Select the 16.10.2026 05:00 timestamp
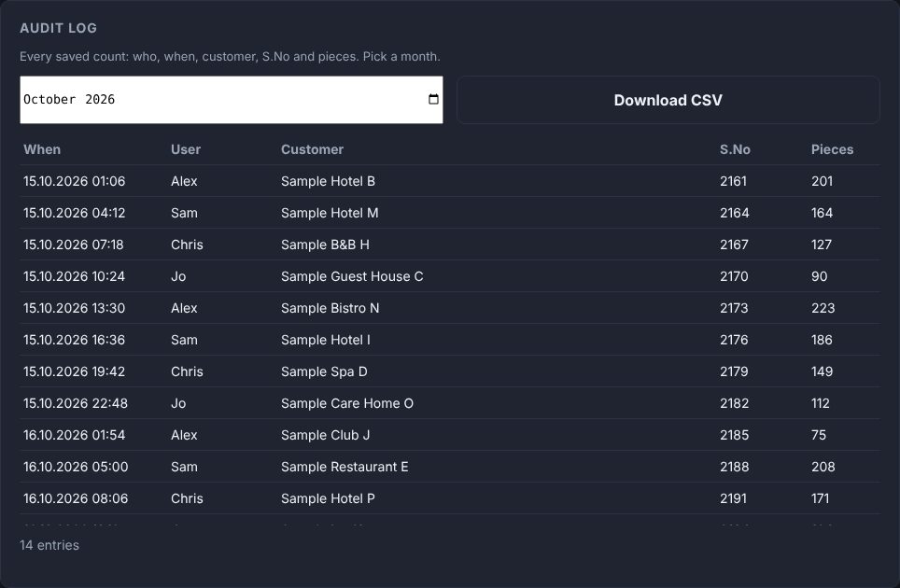 [x=76, y=467]
